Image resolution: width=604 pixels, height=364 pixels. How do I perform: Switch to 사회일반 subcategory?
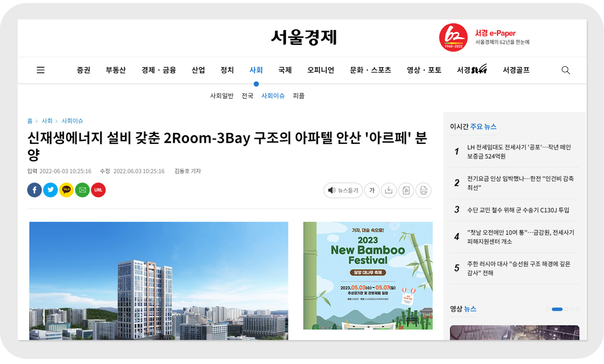[222, 96]
